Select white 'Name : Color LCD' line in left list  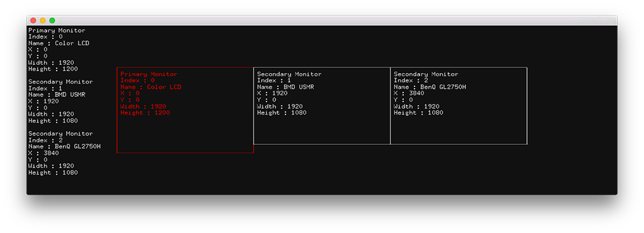click(58, 43)
